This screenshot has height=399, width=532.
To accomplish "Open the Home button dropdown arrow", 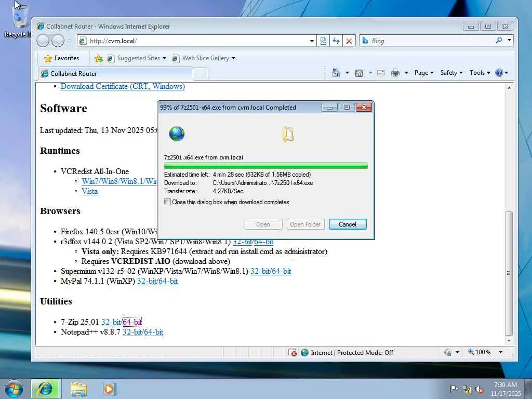I will point(347,73).
